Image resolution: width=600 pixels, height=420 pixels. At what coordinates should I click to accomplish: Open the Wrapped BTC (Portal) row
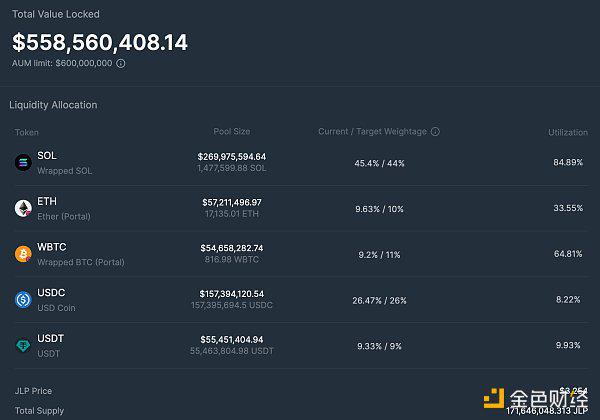81,263
